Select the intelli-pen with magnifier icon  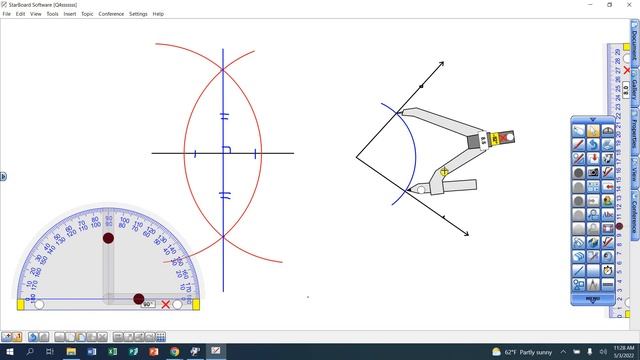click(578, 159)
